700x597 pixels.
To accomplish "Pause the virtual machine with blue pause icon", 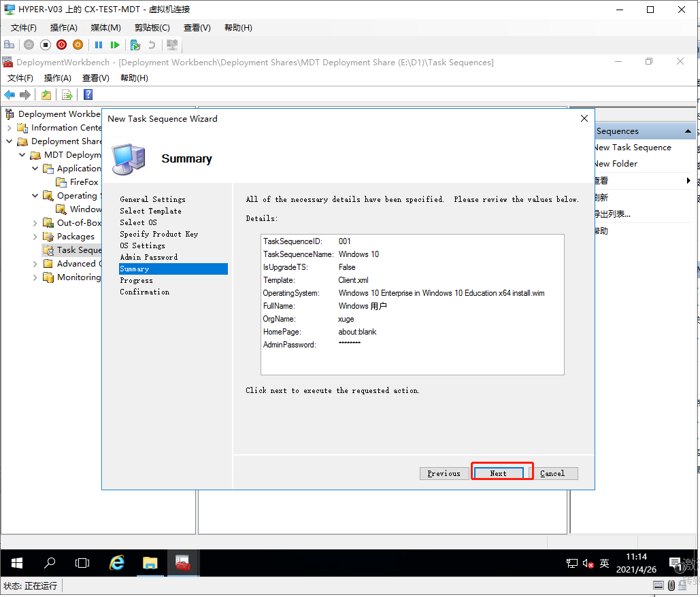I will (x=99, y=45).
